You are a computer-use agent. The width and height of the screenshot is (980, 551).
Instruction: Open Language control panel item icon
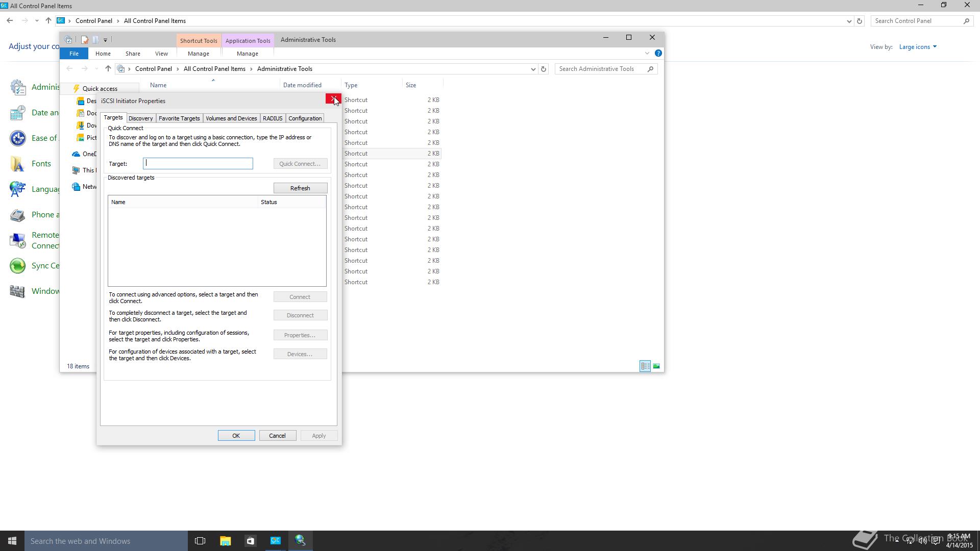[x=17, y=189]
